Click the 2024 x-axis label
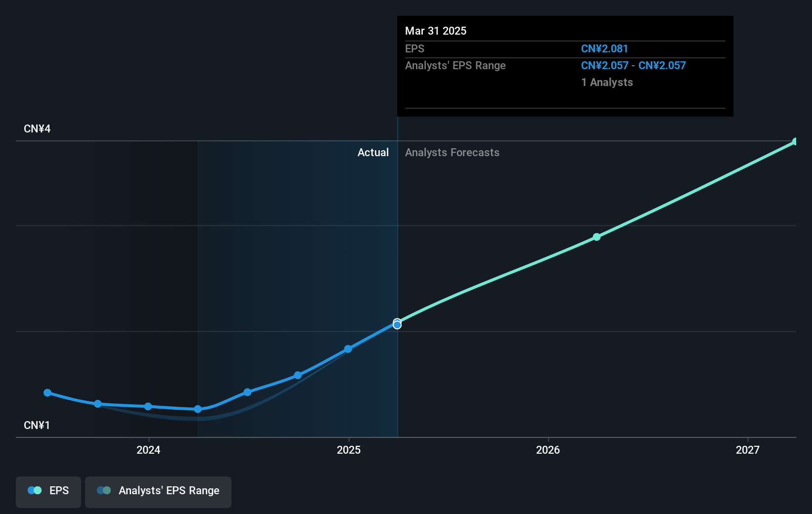The image size is (812, 514). click(148, 450)
